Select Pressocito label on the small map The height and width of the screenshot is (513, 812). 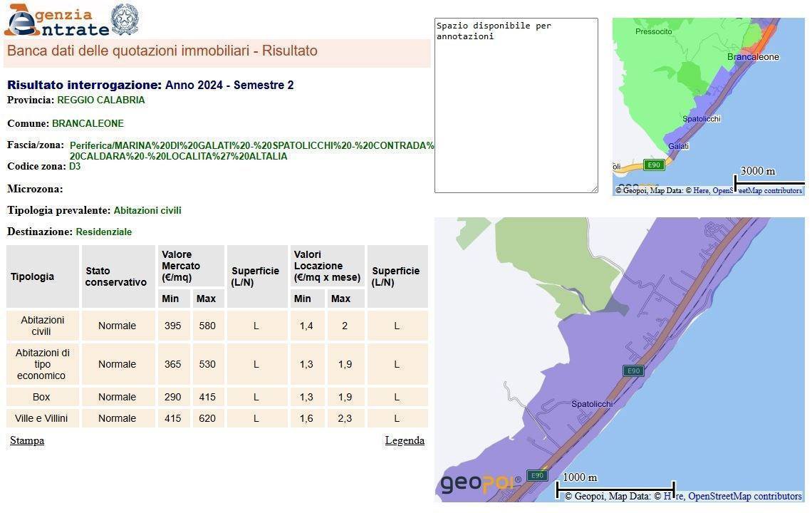point(653,31)
